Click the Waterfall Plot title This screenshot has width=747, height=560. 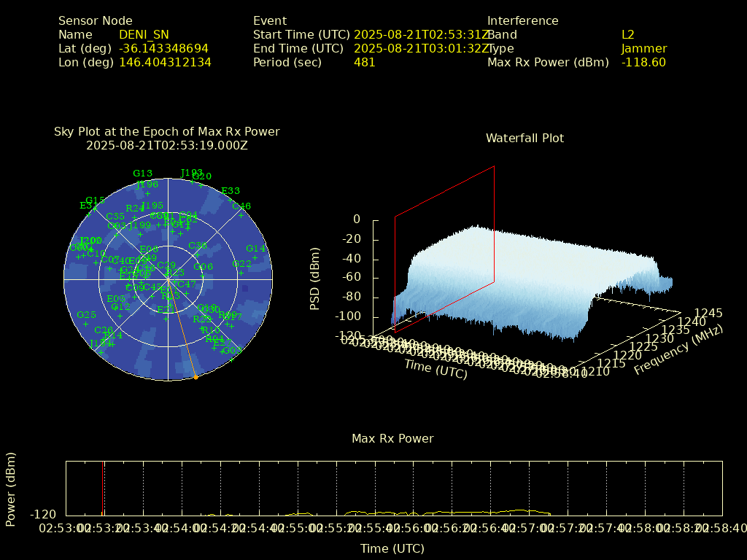[x=525, y=138]
